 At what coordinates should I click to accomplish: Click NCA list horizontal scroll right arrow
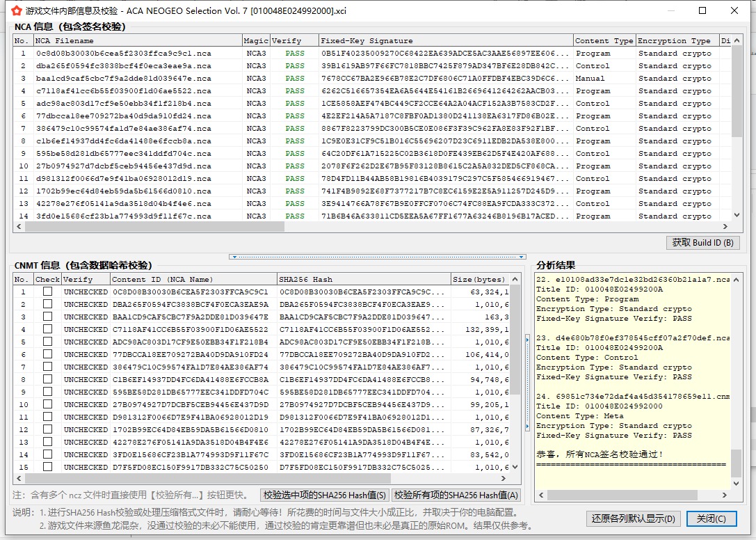point(726,226)
